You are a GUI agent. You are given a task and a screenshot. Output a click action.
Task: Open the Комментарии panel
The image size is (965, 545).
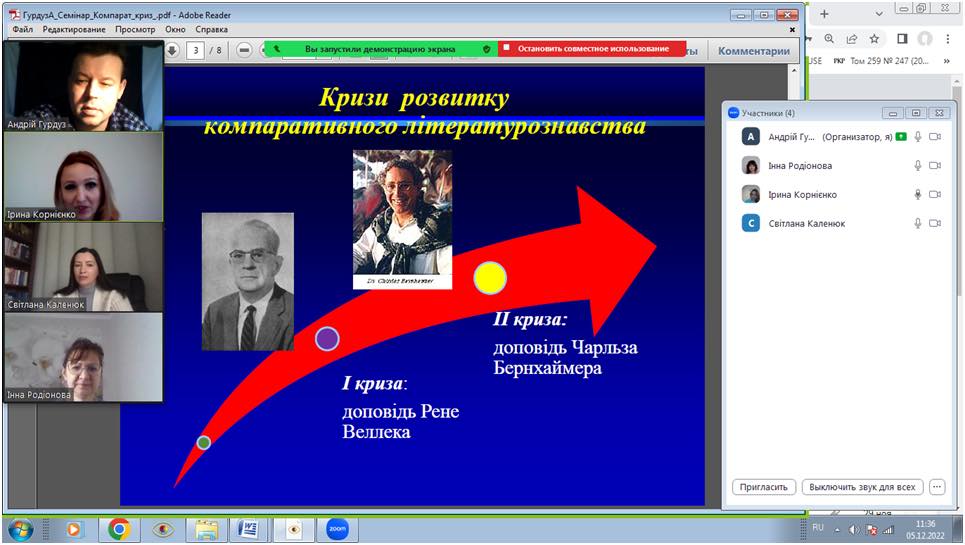coord(753,51)
